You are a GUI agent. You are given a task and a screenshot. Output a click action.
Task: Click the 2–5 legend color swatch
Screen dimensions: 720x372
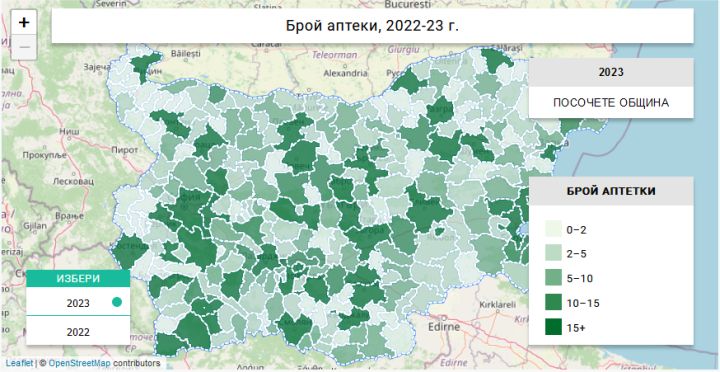553,254
